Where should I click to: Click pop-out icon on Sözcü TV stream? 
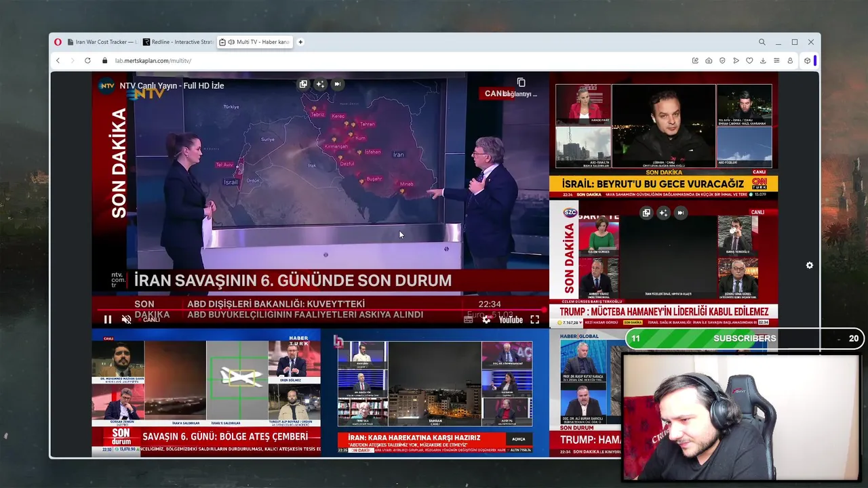(646, 213)
